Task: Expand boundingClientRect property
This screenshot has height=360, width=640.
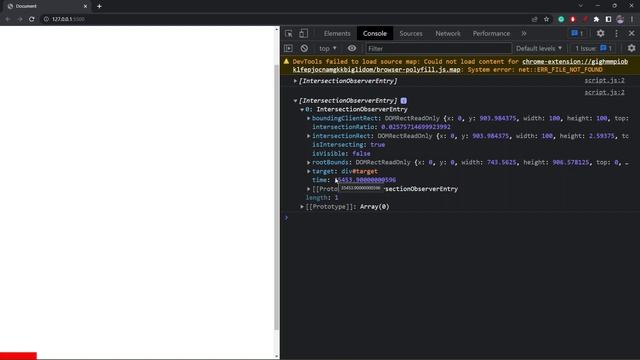Action: [309, 118]
